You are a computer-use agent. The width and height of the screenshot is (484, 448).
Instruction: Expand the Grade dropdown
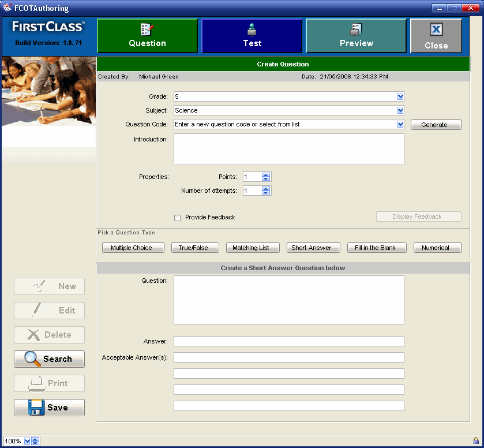[400, 96]
